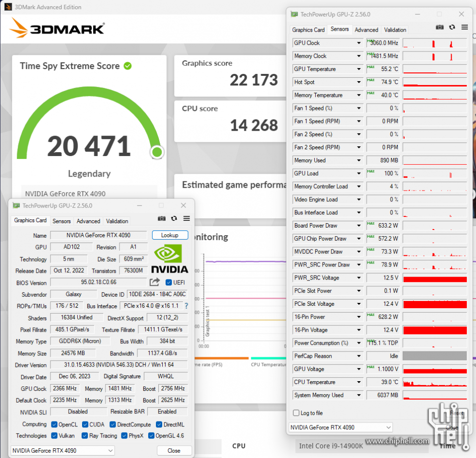476x458 pixels.
Task: Toggle the CUDA checkbox
Action: (x=85, y=424)
